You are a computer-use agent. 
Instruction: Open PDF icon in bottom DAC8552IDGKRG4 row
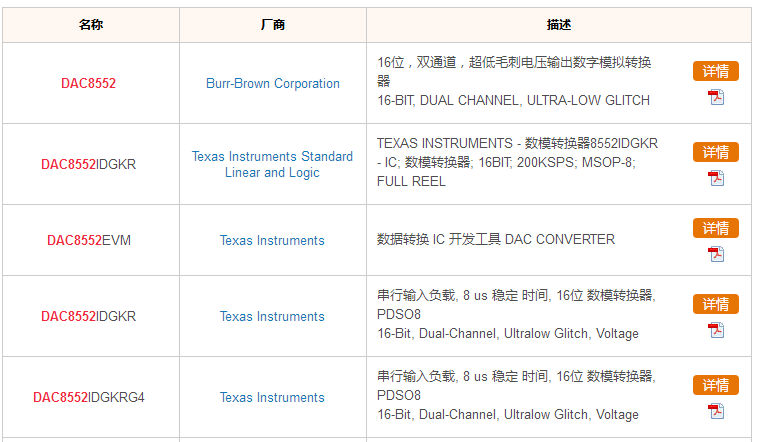716,411
